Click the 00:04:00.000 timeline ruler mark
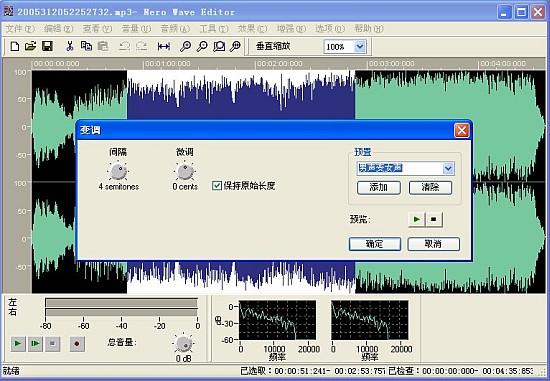The height and width of the screenshot is (381, 550). [503, 64]
